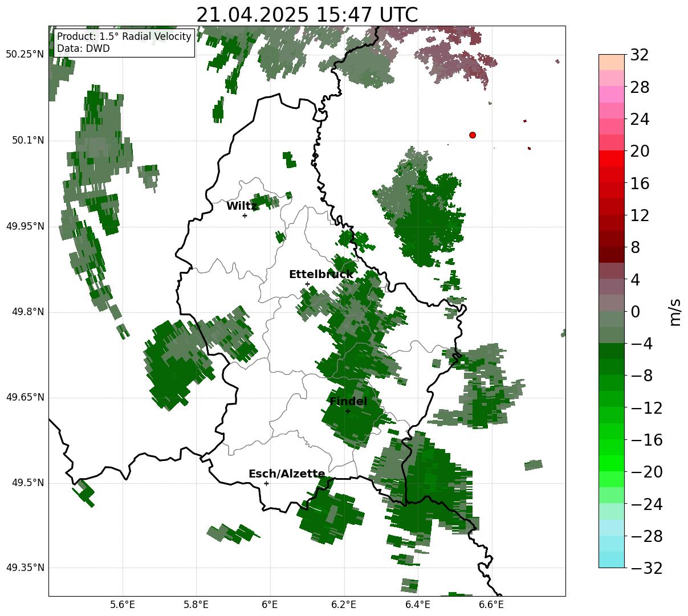The width and height of the screenshot is (688, 616).
Task: Click the 50.1°N latitude tick label
Action: pos(28,140)
